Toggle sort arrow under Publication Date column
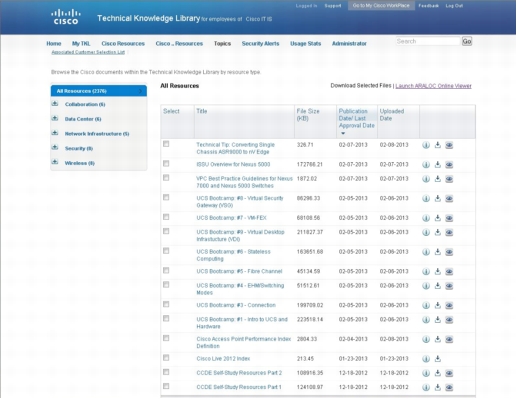 [x=343, y=133]
